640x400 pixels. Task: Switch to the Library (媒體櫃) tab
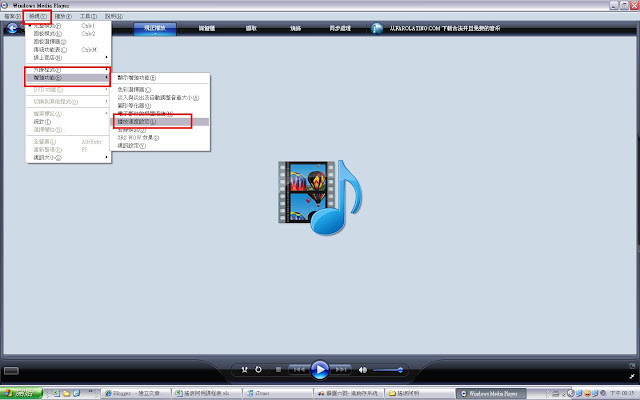pyautogui.click(x=207, y=28)
